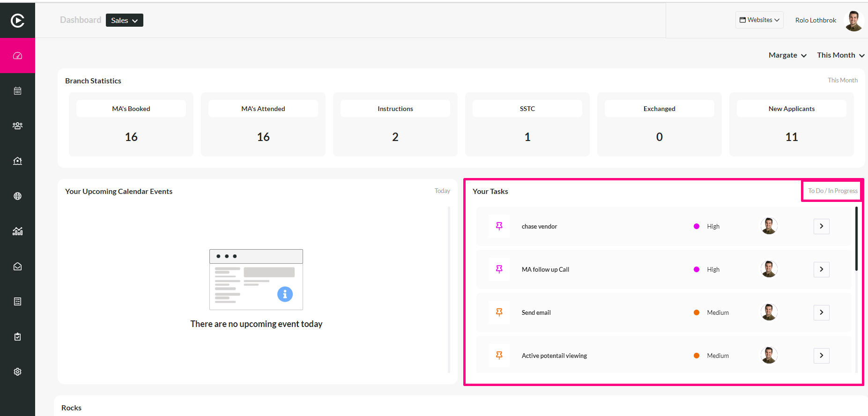This screenshot has height=416, width=868.
Task: Click the To Do / In Progress filter
Action: [x=833, y=191]
